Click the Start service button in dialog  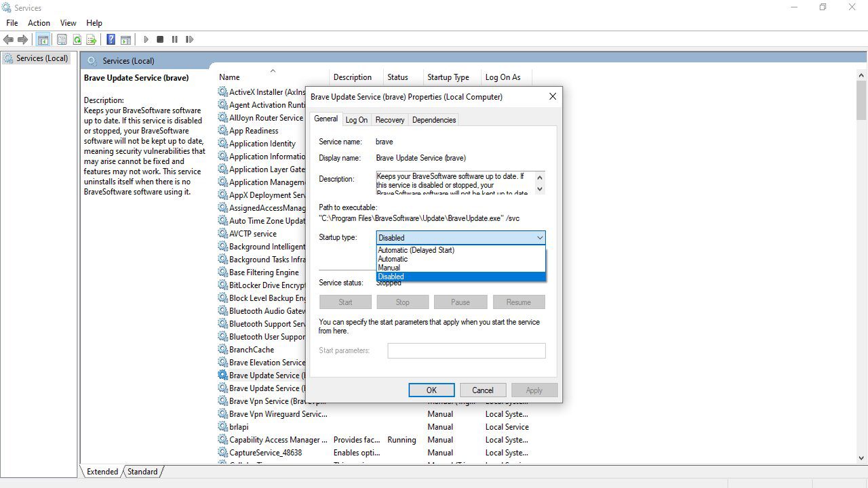click(x=345, y=302)
